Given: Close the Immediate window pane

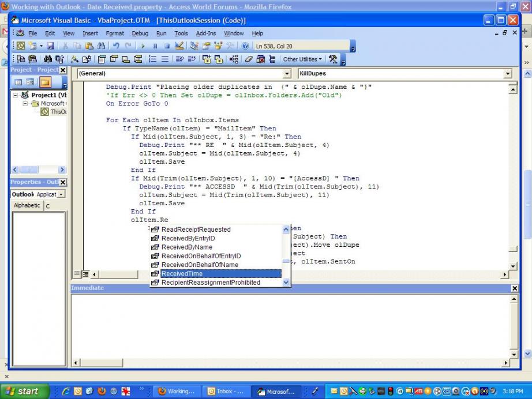Looking at the screenshot, I should (x=515, y=288).
